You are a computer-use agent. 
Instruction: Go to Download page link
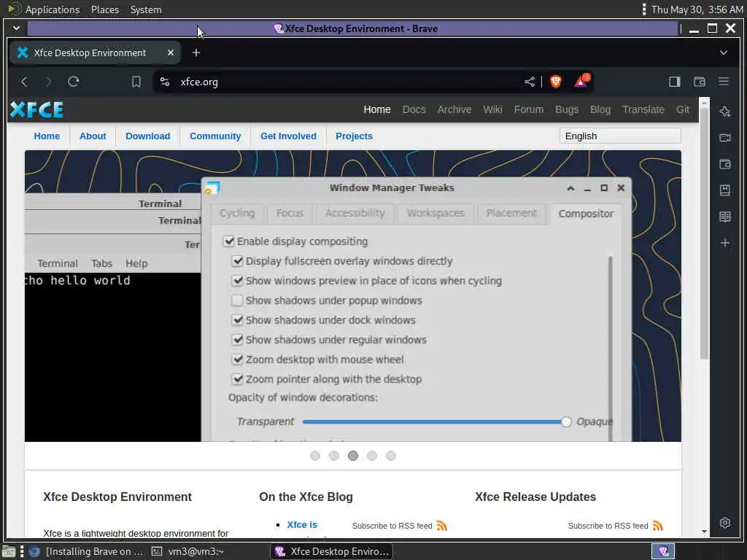point(147,136)
